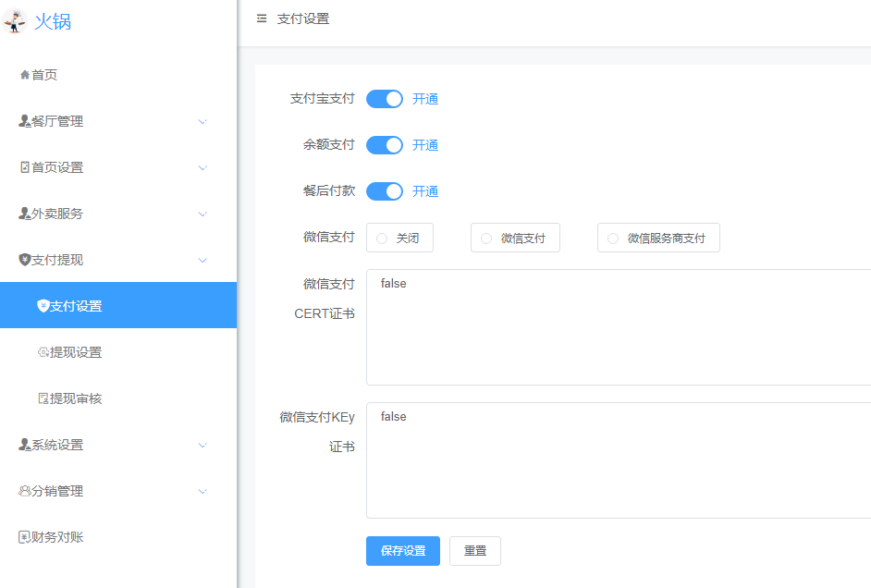Click the 支付设置 header title
The width and height of the screenshot is (871, 588).
(x=303, y=18)
